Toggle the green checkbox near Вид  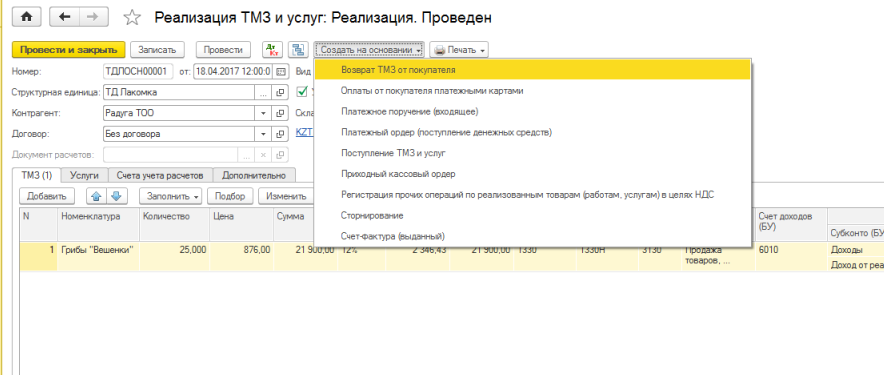pyautogui.click(x=302, y=91)
